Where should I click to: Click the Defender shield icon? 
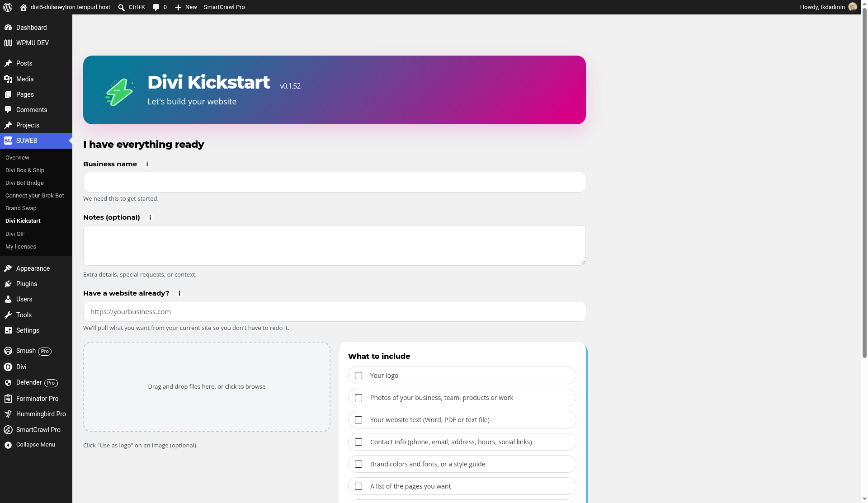[x=8, y=383]
